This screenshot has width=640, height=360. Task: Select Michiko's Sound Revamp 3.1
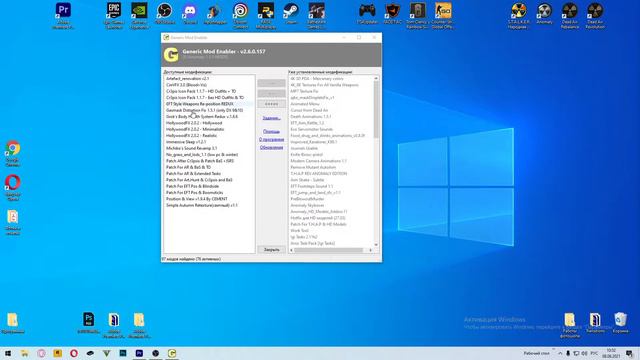pos(191,148)
